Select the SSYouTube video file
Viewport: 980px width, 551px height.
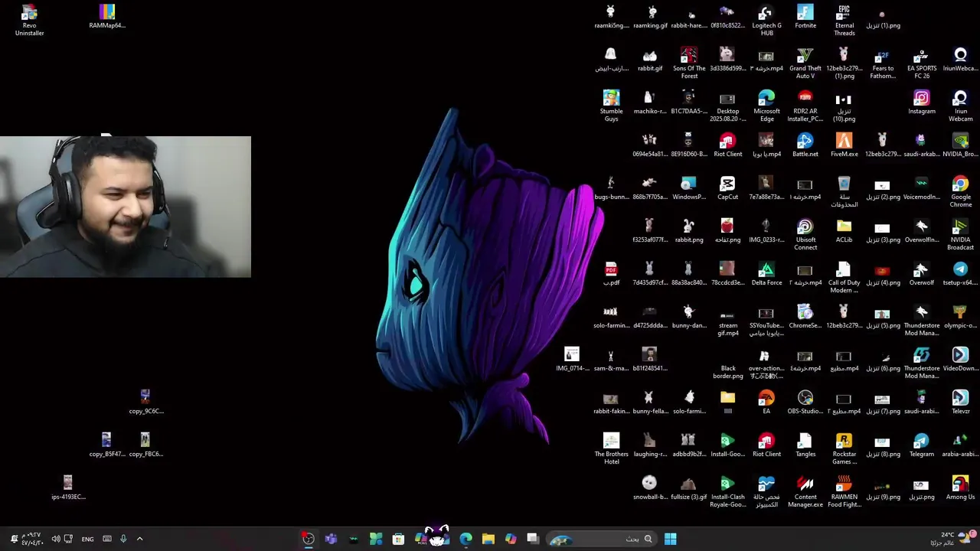pos(766,321)
